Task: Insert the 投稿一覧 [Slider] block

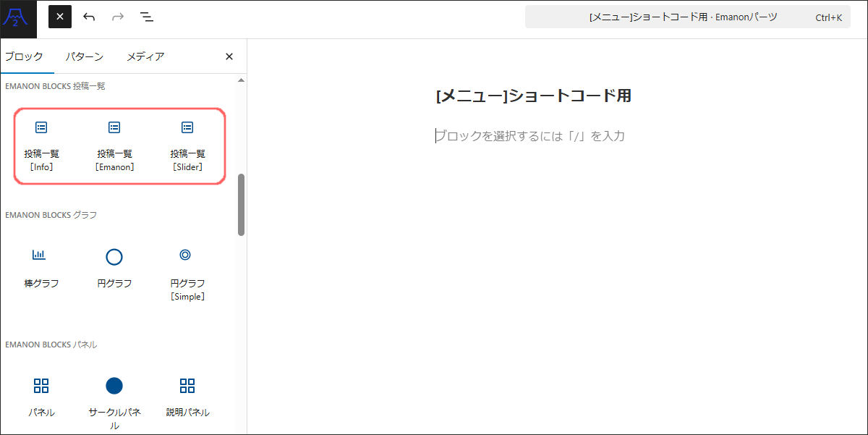Action: [x=187, y=145]
